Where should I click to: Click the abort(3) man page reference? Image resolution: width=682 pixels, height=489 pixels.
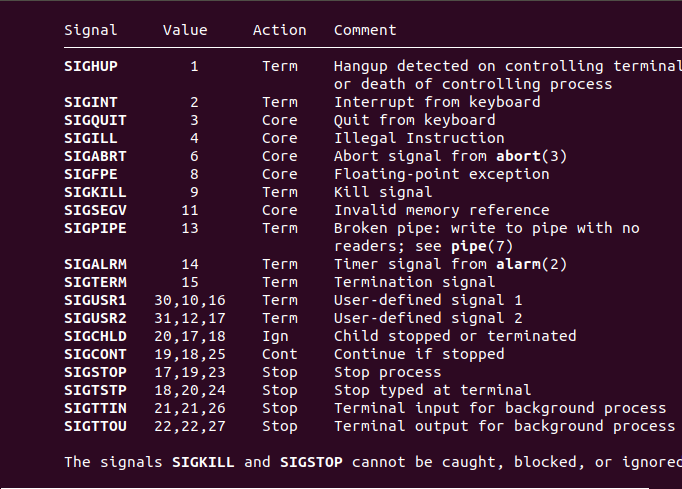tap(532, 156)
